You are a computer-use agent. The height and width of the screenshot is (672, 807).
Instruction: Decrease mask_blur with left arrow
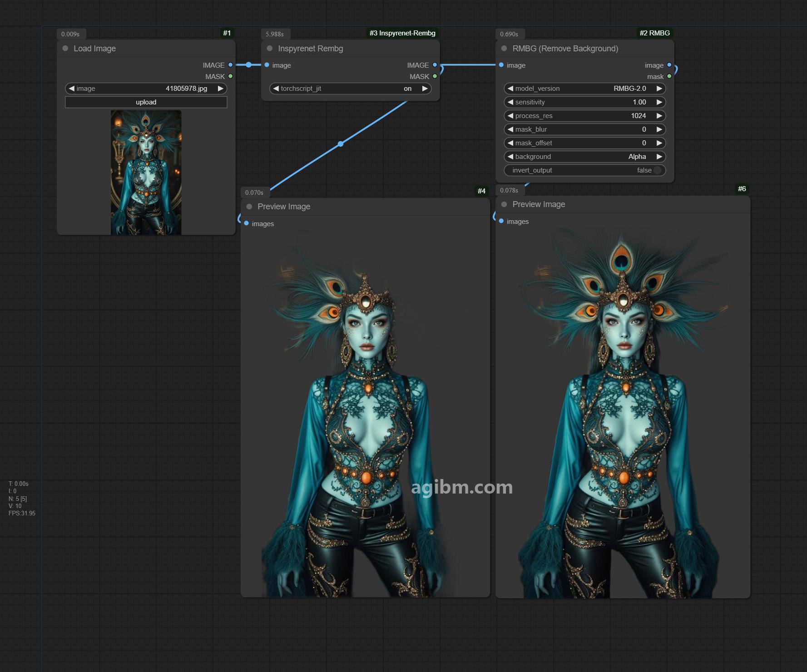point(510,129)
